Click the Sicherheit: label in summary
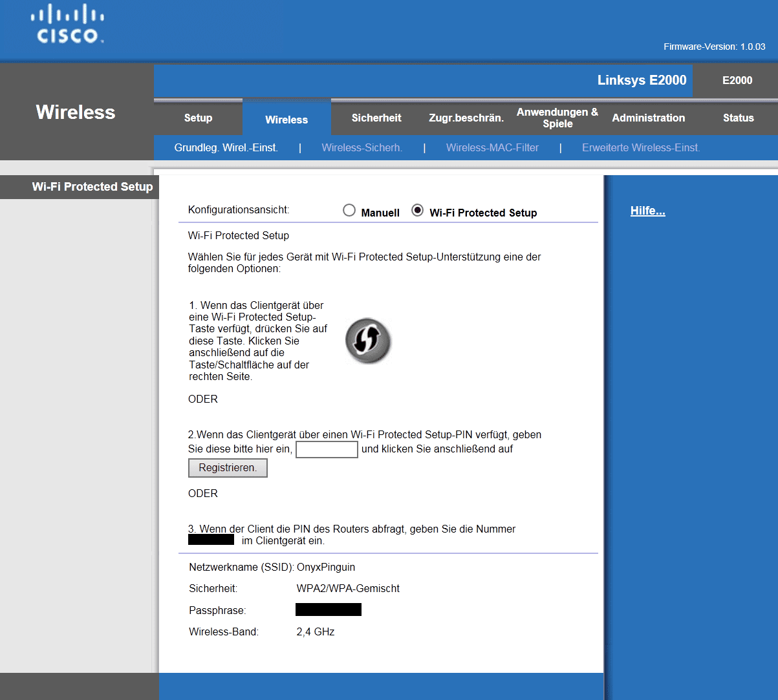The image size is (778, 700). (x=213, y=588)
